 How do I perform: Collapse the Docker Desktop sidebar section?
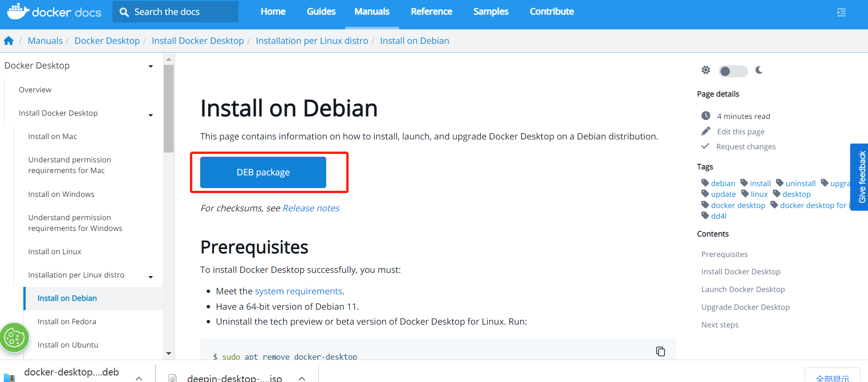[151, 66]
